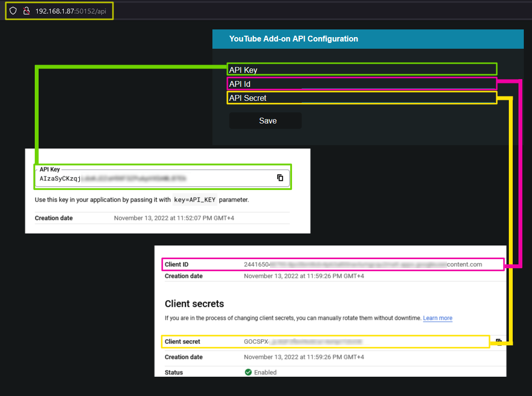Click the Client secrets heading

click(x=195, y=303)
